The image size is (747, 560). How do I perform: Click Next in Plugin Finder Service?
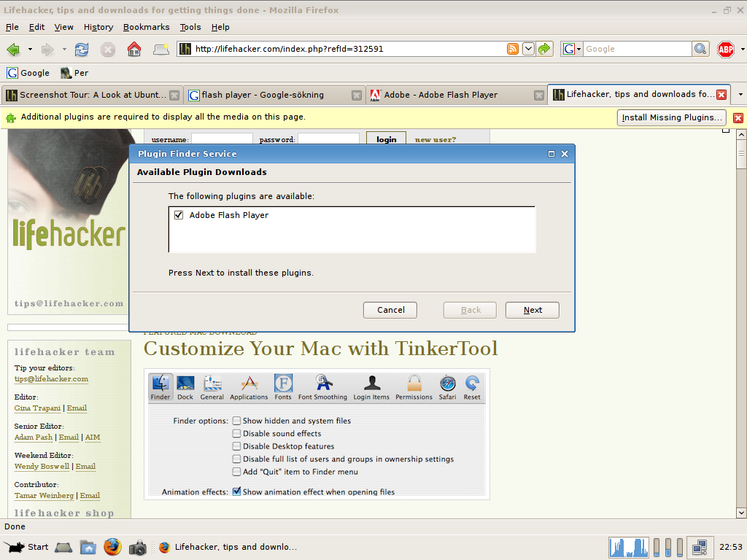click(532, 310)
